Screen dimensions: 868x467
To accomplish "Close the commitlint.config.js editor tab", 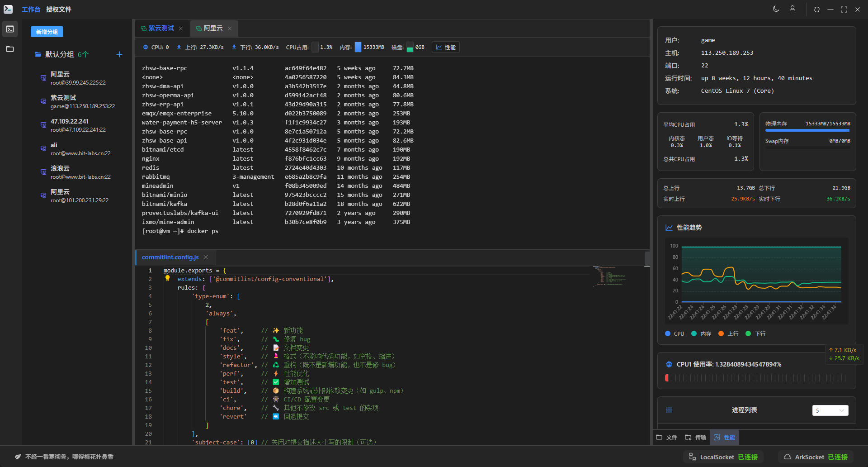I will (206, 257).
